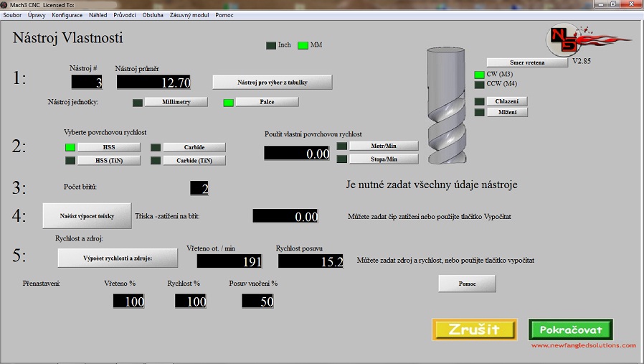Toggle the Inch unit LED indicator
The image size is (644, 364).
[271, 45]
